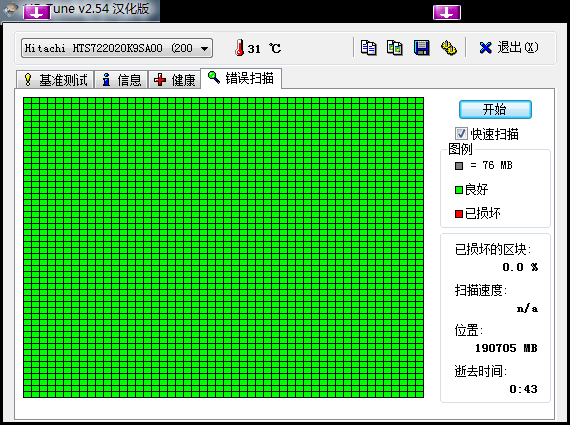The image size is (570, 425).
Task: Click the Hitachi HTS722020K9SA00 drive combo box
Action: pos(117,48)
